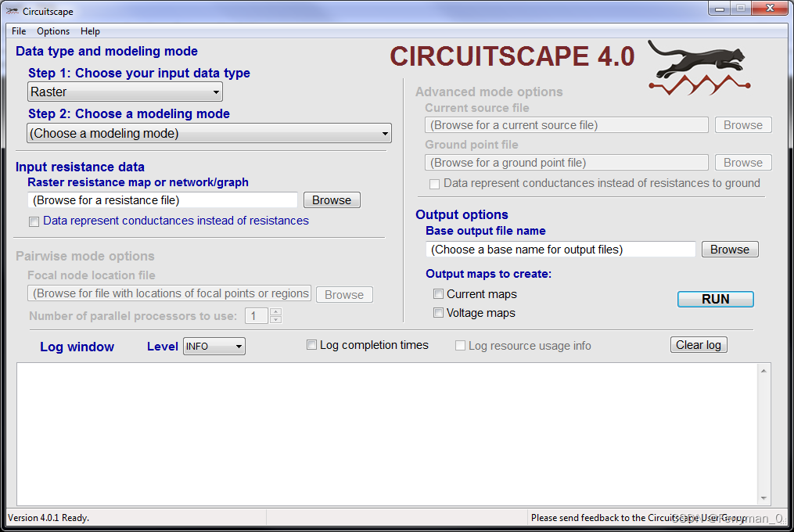This screenshot has width=794, height=532.
Task: Click the 'Output maps to create:' label
Action: (489, 274)
